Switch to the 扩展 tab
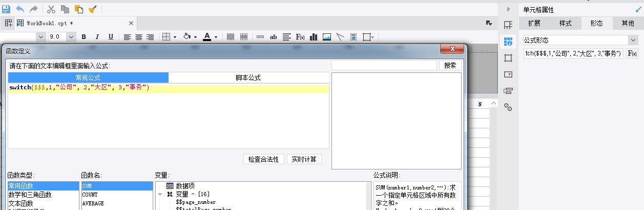The image size is (644, 210). coord(534,23)
